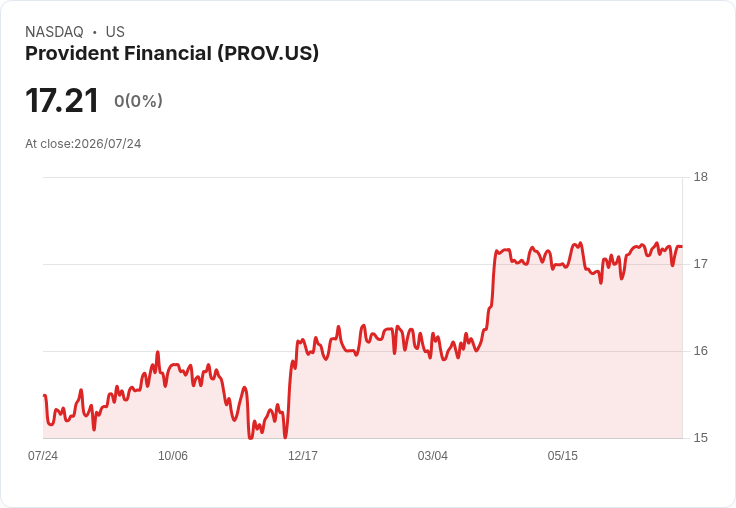This screenshot has width=736, height=508.
Task: Click the first point of the price line
Action: click(x=44, y=395)
